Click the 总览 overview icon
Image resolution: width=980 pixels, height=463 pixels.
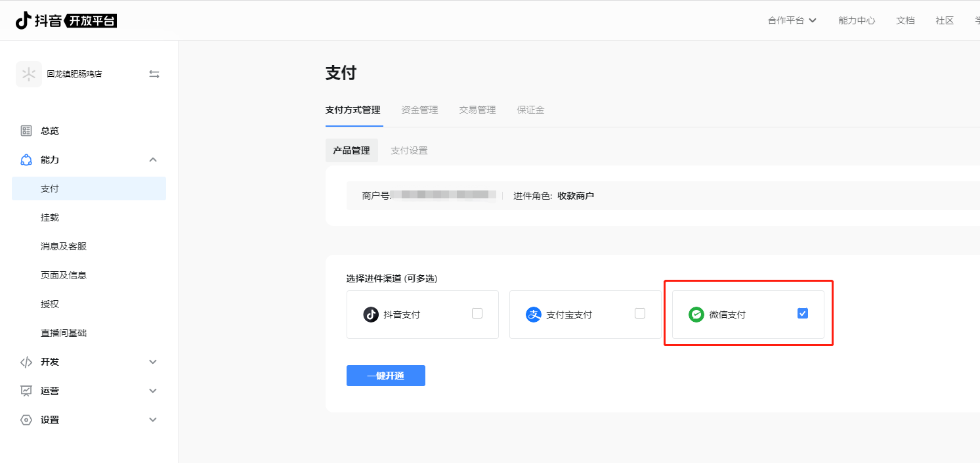click(x=26, y=131)
